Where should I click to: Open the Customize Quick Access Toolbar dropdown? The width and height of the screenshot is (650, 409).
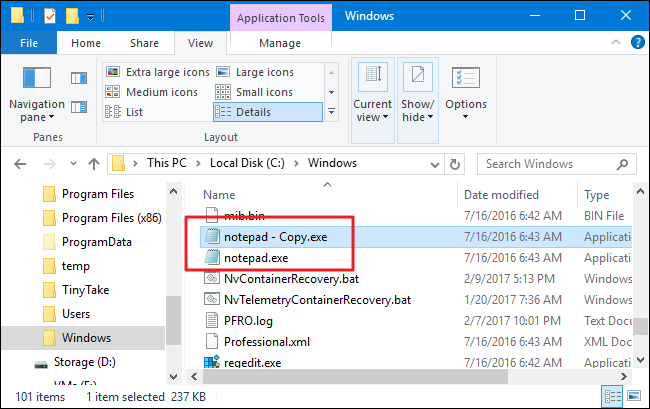coord(90,17)
